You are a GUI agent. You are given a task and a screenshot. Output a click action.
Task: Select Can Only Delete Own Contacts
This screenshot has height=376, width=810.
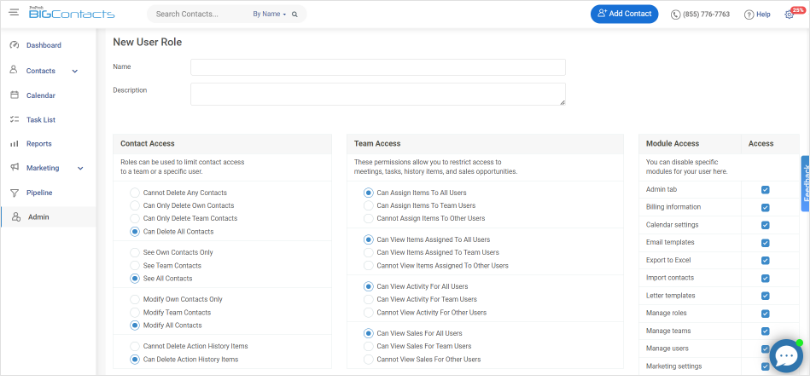[x=134, y=206]
